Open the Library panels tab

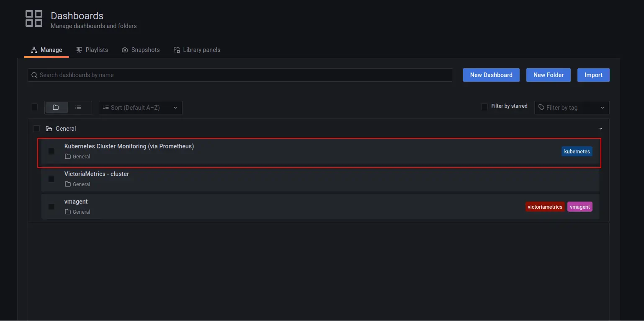click(197, 50)
